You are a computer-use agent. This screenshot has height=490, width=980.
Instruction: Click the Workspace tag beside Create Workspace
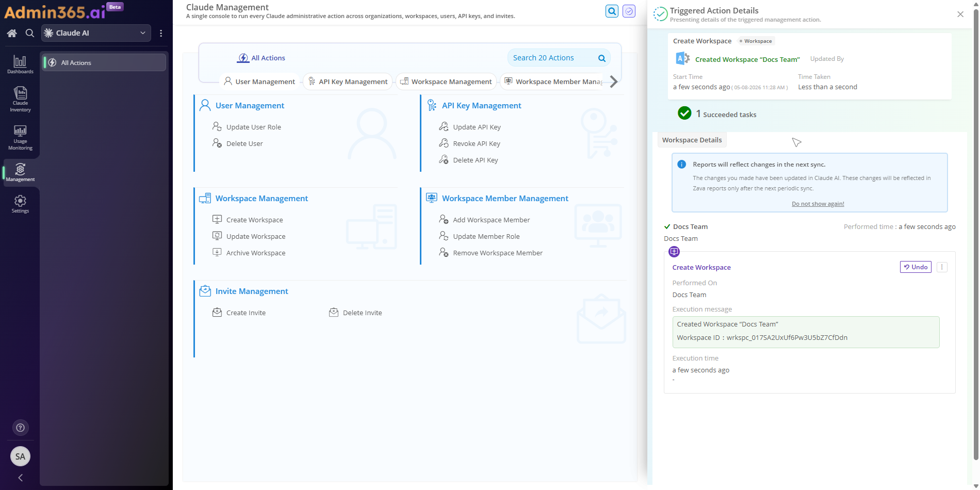point(756,41)
